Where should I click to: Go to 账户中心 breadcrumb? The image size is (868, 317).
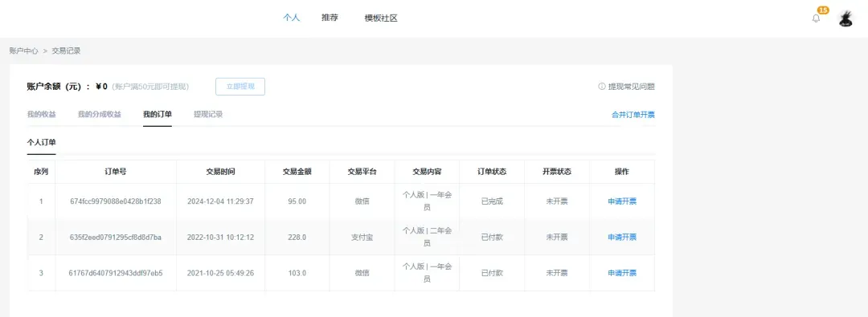click(24, 51)
